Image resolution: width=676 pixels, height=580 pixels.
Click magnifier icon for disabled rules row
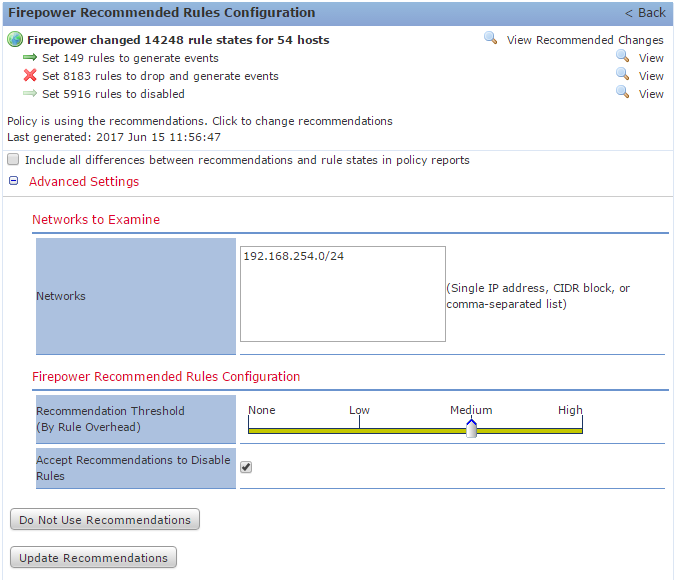622,92
